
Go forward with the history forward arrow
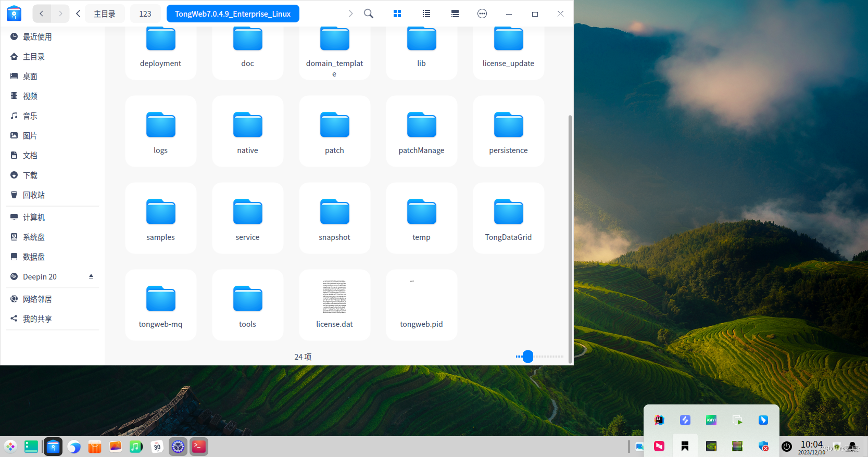[60, 14]
